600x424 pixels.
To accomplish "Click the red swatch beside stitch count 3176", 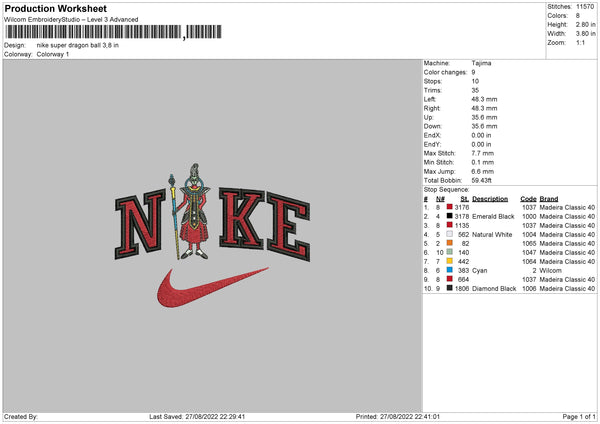I will [450, 207].
